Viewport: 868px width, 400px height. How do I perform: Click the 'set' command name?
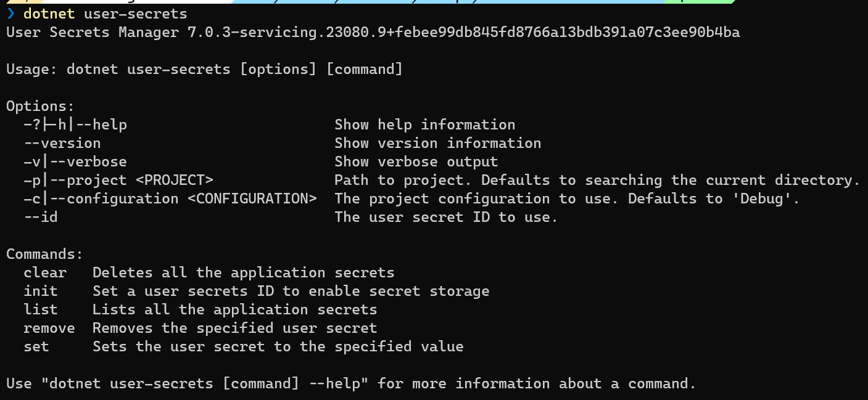point(36,346)
